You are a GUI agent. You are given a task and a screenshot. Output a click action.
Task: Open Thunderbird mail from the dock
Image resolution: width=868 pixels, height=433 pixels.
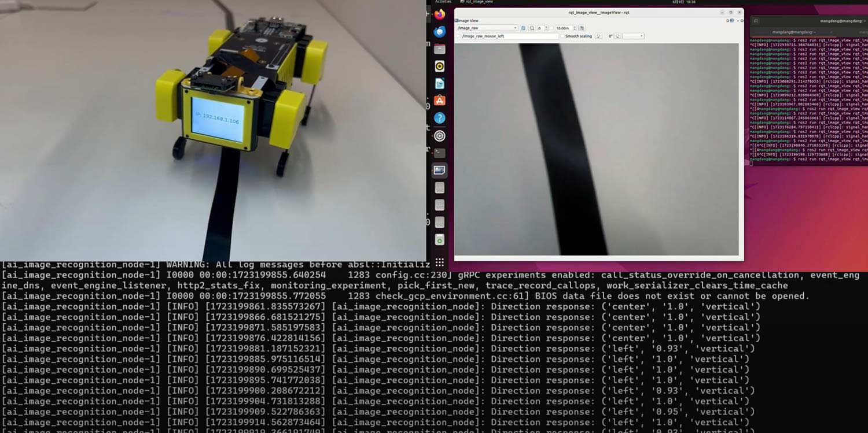click(x=440, y=32)
